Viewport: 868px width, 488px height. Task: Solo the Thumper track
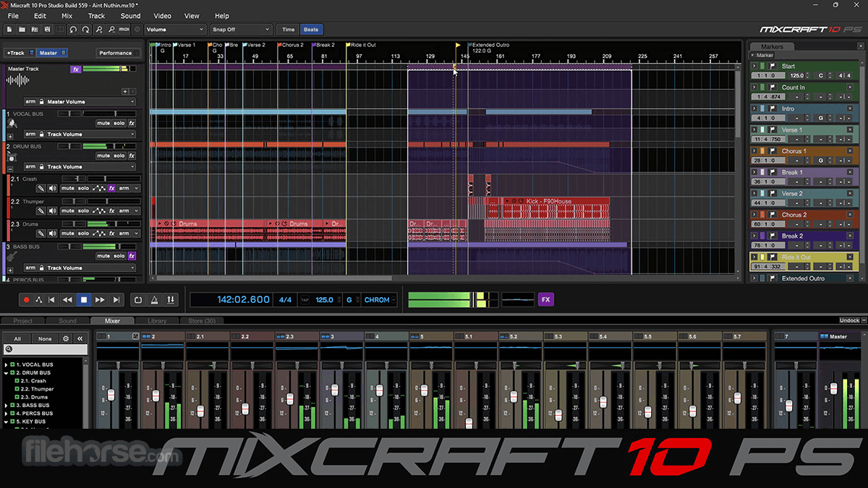83,211
